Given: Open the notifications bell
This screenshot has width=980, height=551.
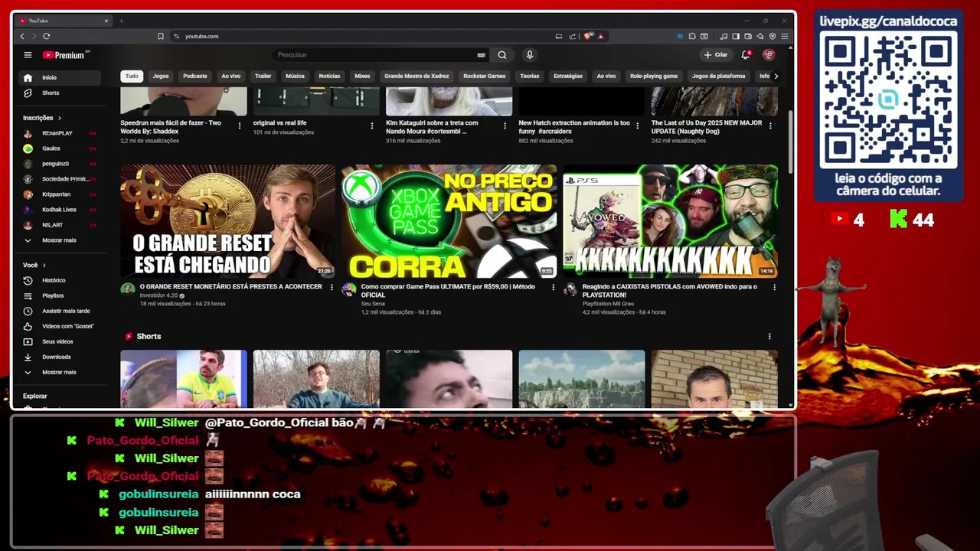Looking at the screenshot, I should [x=746, y=55].
